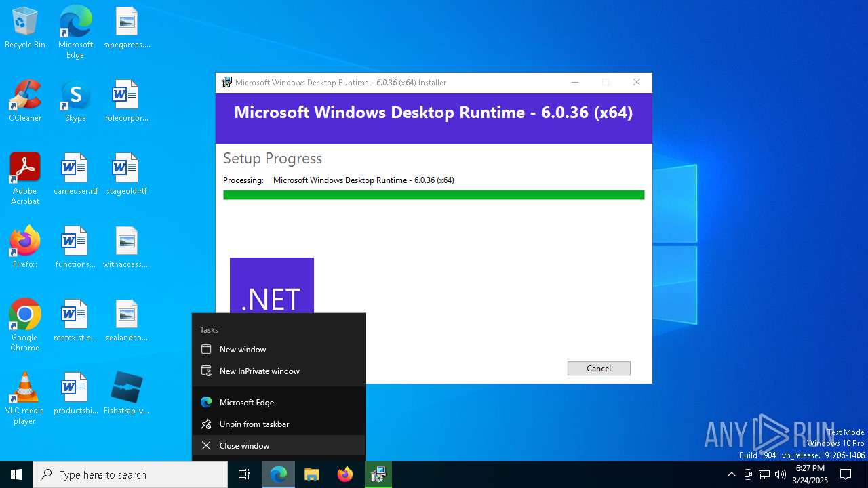Image resolution: width=868 pixels, height=488 pixels.
Task: Select Close window in the jump list
Action: click(279, 446)
